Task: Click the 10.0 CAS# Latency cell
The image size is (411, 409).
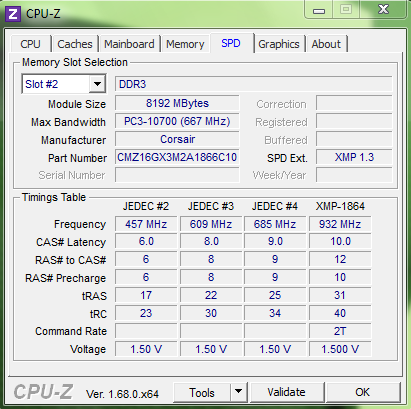Action: pos(340,241)
